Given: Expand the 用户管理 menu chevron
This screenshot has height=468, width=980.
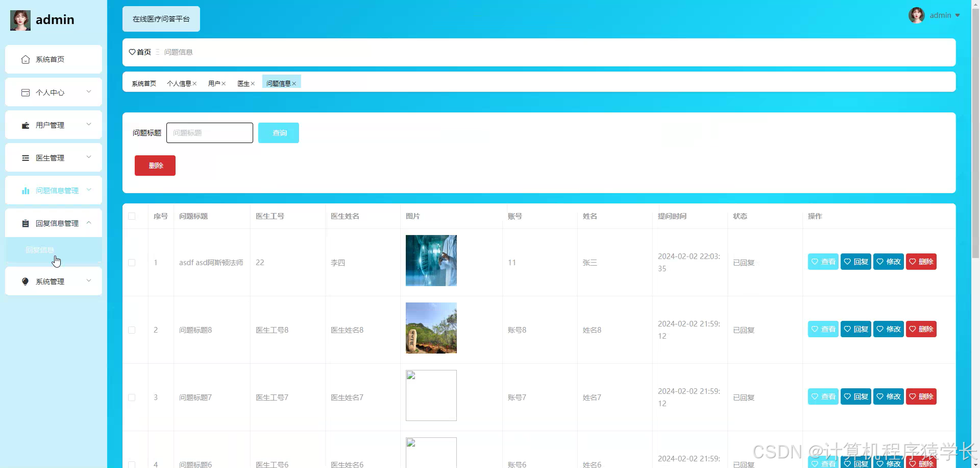Looking at the screenshot, I should (x=89, y=125).
